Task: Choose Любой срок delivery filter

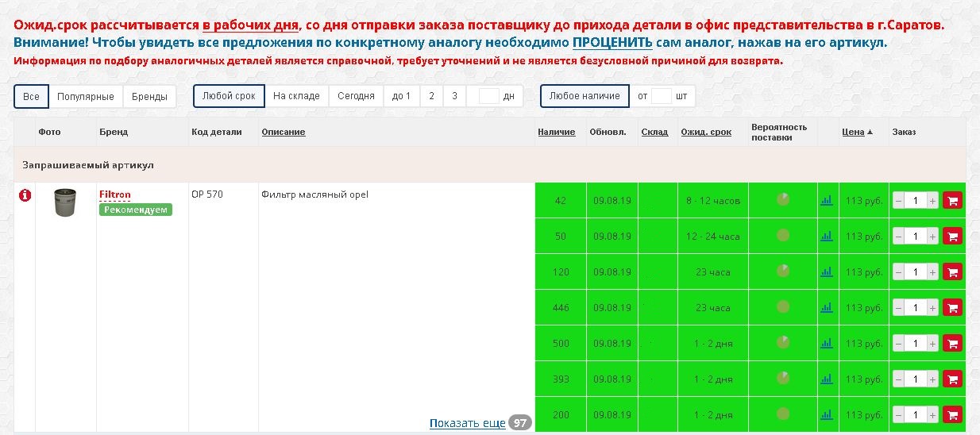Action: tap(229, 96)
